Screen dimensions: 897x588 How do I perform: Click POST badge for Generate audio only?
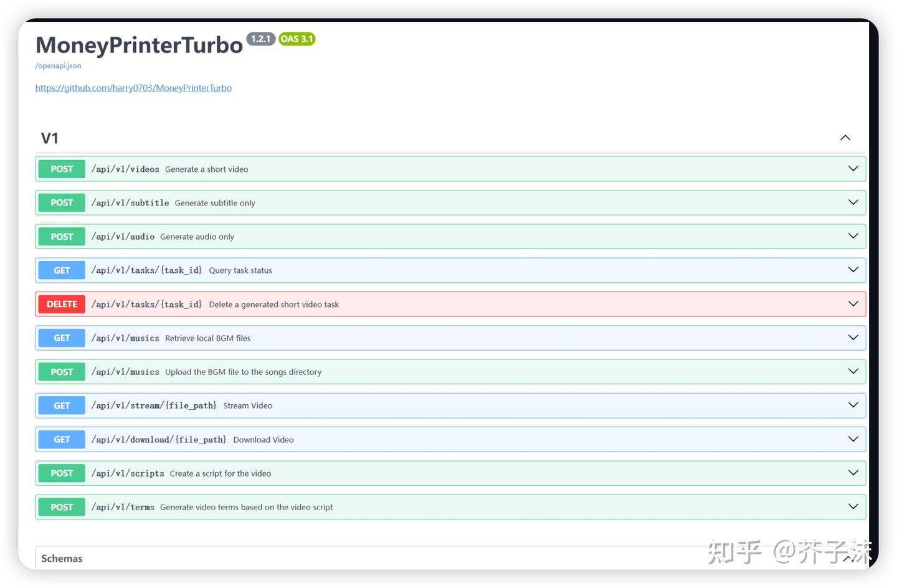62,237
